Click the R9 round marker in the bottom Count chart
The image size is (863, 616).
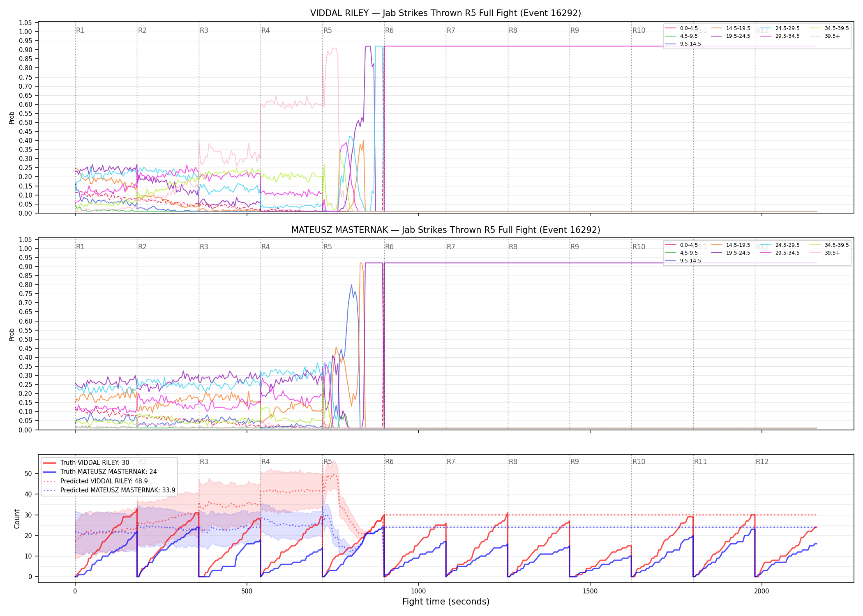coord(575,462)
